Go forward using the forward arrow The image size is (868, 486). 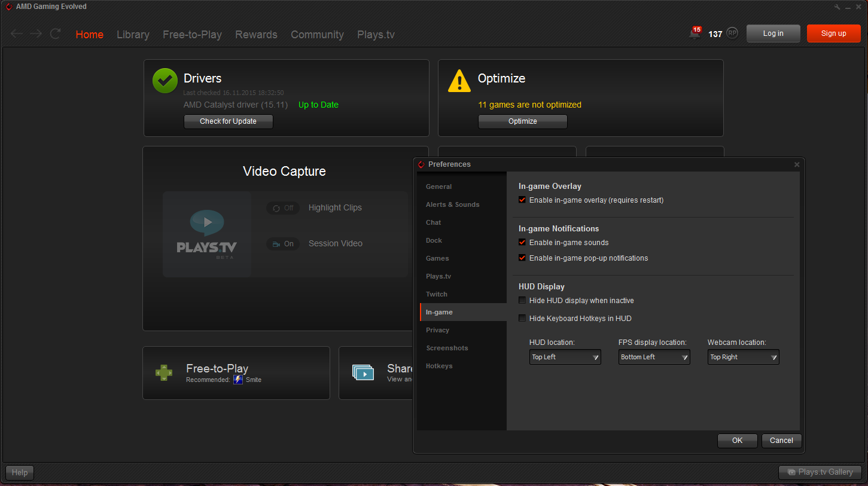(x=36, y=34)
